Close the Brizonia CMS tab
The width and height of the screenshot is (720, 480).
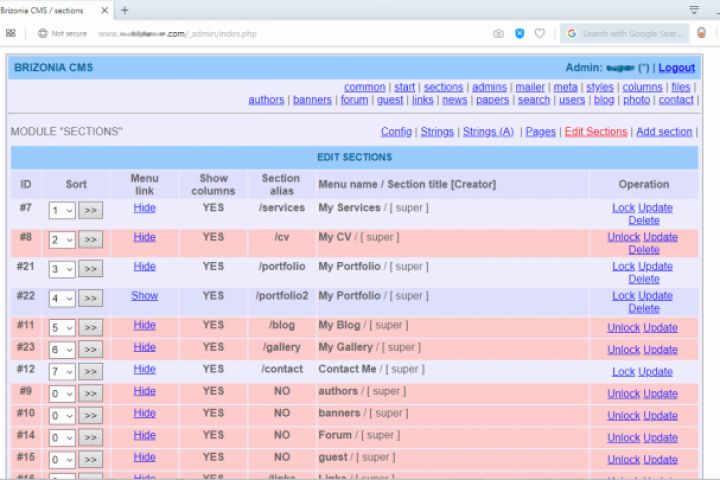(105, 10)
